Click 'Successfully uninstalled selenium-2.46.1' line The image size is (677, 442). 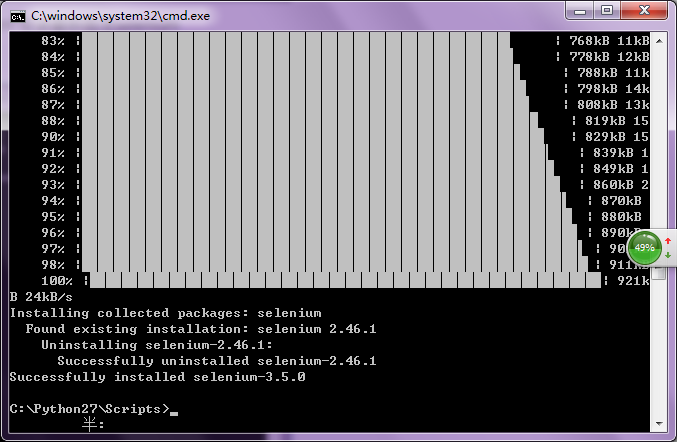(216, 361)
